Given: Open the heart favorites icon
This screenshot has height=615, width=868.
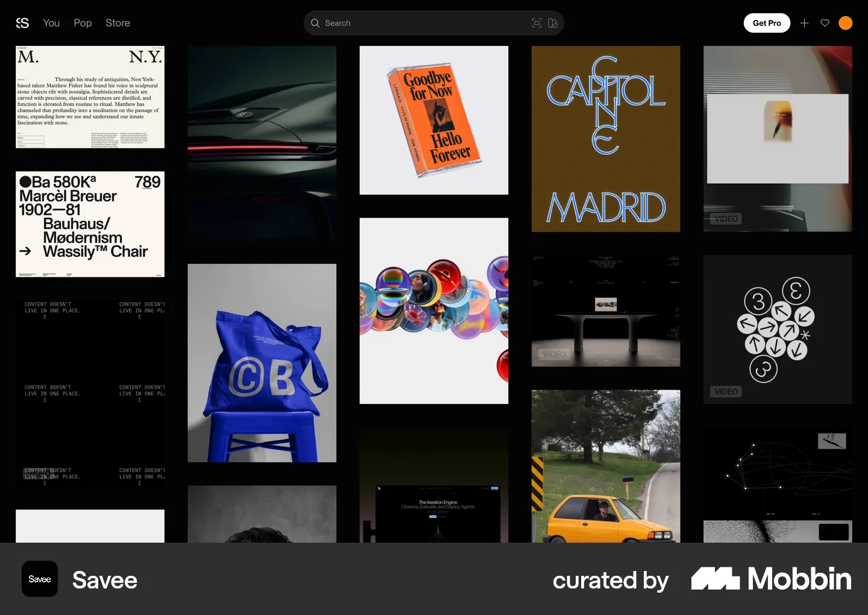Looking at the screenshot, I should pos(825,23).
